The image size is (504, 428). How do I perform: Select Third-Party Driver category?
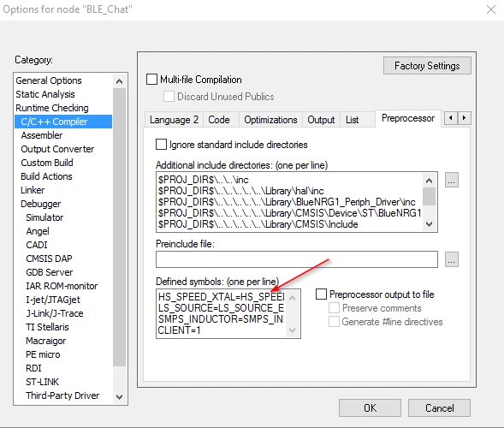(63, 395)
